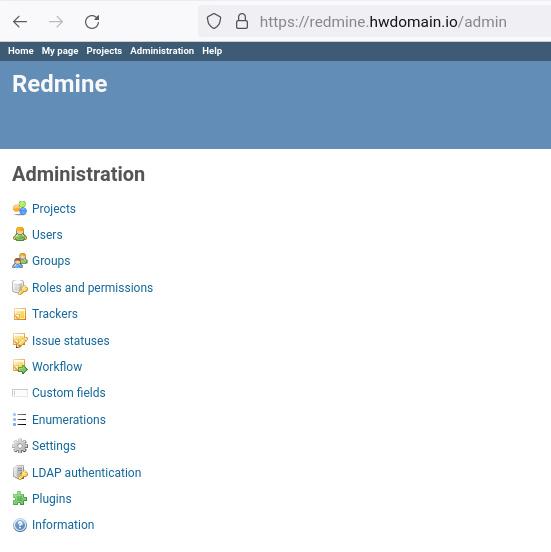This screenshot has height=552, width=551.
Task: Open the Issue statuses link
Action: click(71, 341)
